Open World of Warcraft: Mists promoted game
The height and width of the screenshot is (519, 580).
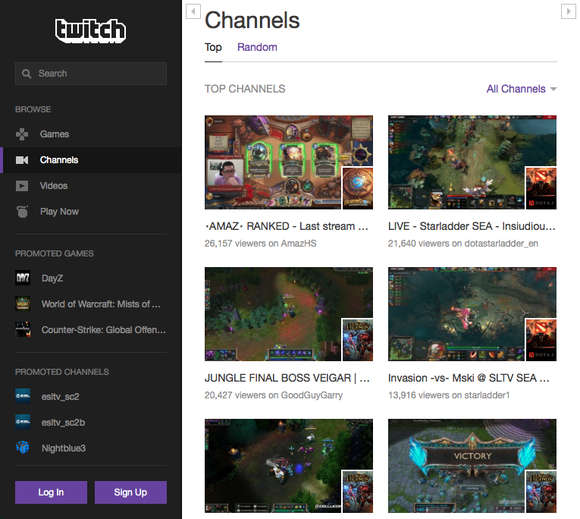point(101,304)
